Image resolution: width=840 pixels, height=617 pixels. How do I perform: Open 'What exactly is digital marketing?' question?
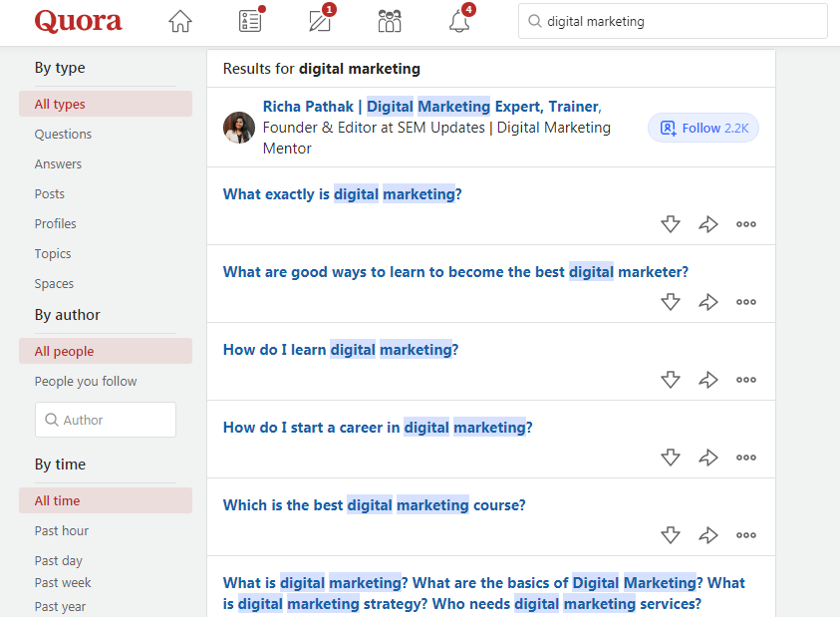pyautogui.click(x=343, y=194)
